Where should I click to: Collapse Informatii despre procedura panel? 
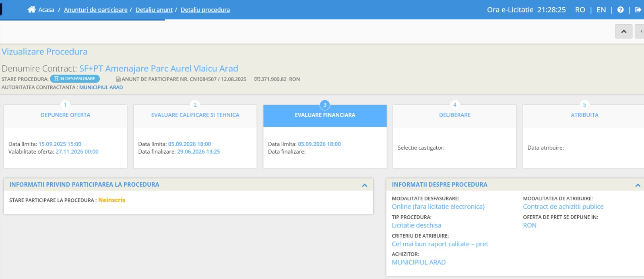pyautogui.click(x=638, y=185)
